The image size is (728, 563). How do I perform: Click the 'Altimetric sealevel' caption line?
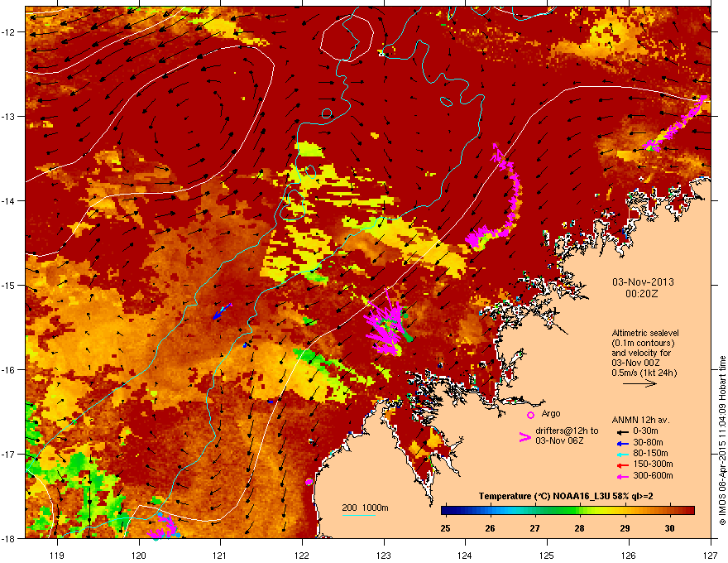645,333
